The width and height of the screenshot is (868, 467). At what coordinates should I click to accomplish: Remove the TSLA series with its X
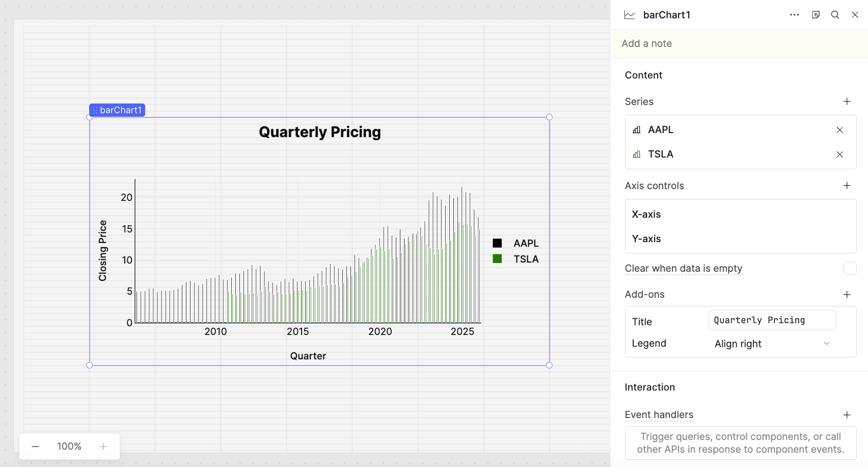(839, 154)
